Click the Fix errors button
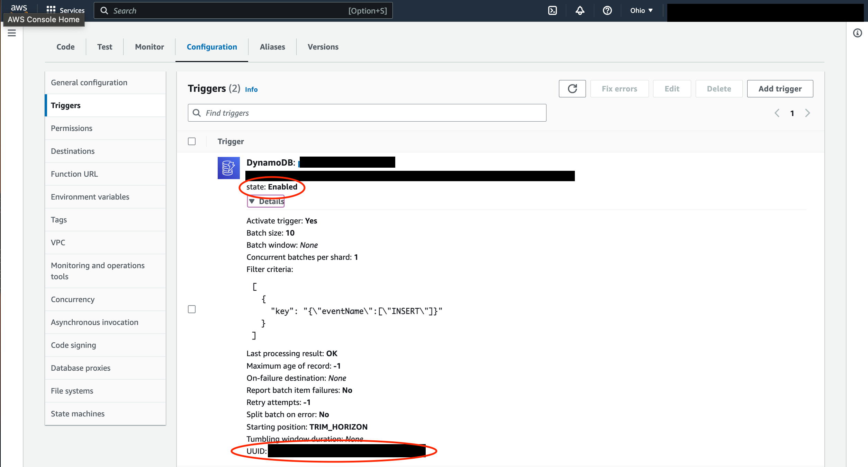Image resolution: width=868 pixels, height=467 pixels. [x=620, y=89]
